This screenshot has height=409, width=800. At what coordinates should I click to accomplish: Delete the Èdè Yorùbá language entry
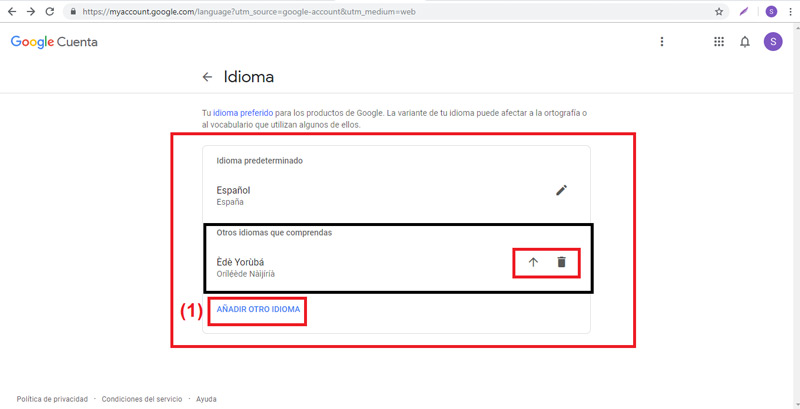coord(561,262)
